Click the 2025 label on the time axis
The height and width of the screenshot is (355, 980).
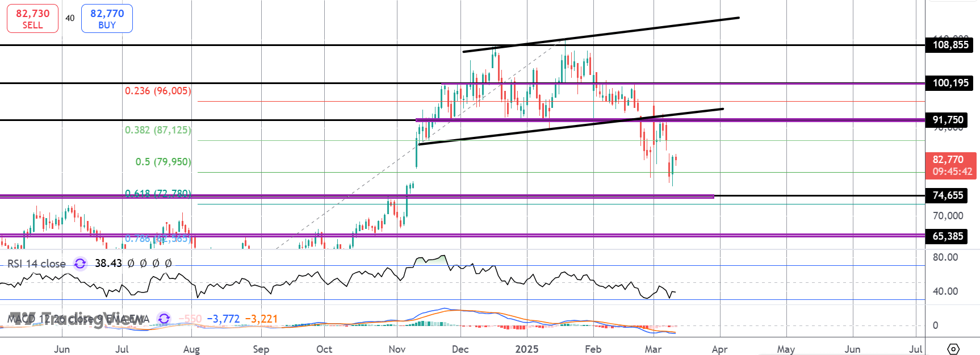526,349
